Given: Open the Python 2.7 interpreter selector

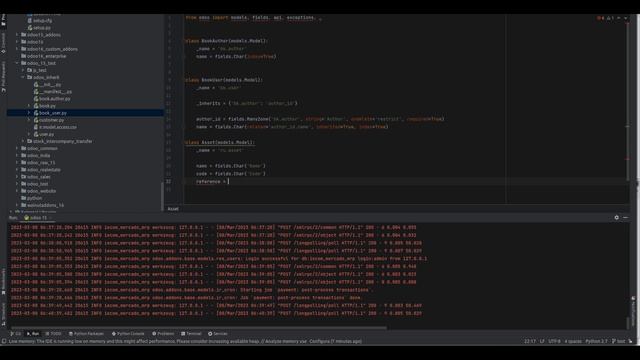Looking at the screenshot, I should pos(596,341).
